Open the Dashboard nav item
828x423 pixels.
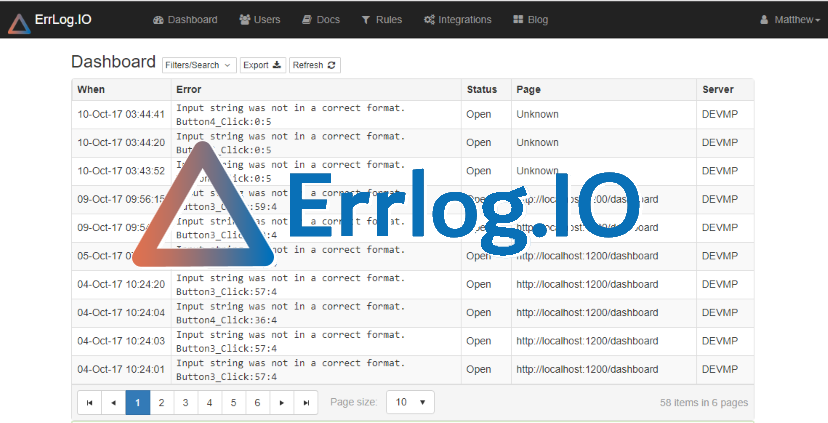(x=185, y=19)
